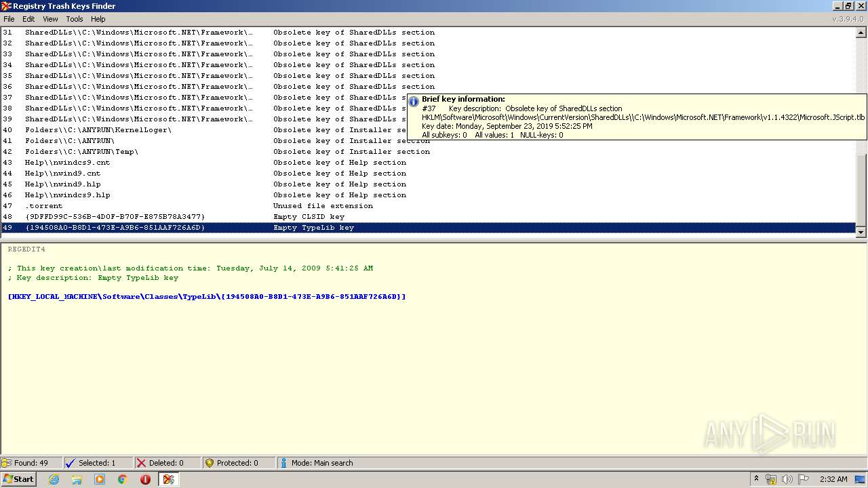Open the Action Center flag icon

click(x=804, y=479)
